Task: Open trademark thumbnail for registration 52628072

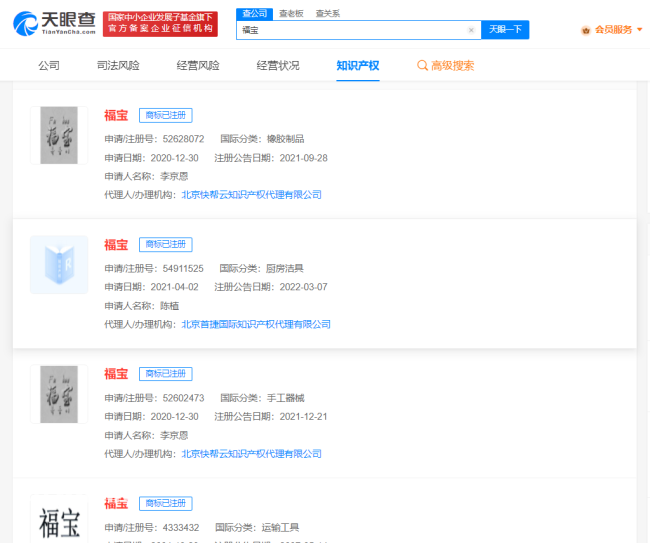Action: [59, 135]
